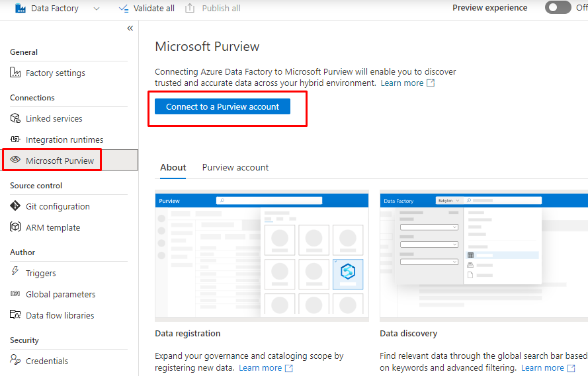Screen dimensions: 588x376
Task: Click the Microsoft Purview eye icon
Action: coord(15,160)
